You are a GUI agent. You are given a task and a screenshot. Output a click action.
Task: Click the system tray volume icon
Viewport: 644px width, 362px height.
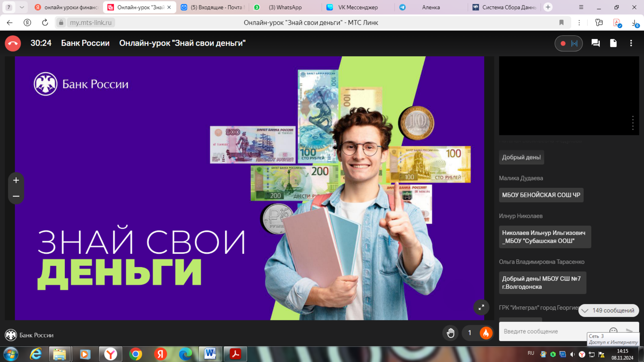572,354
